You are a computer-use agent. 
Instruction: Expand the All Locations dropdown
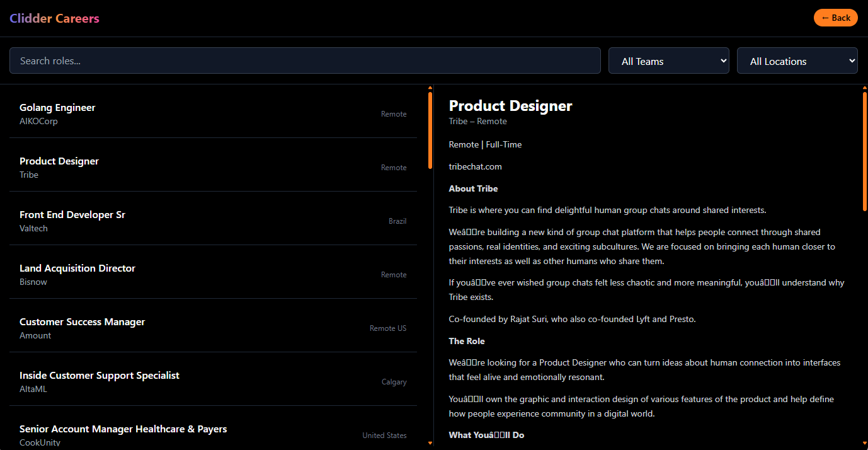(x=797, y=61)
